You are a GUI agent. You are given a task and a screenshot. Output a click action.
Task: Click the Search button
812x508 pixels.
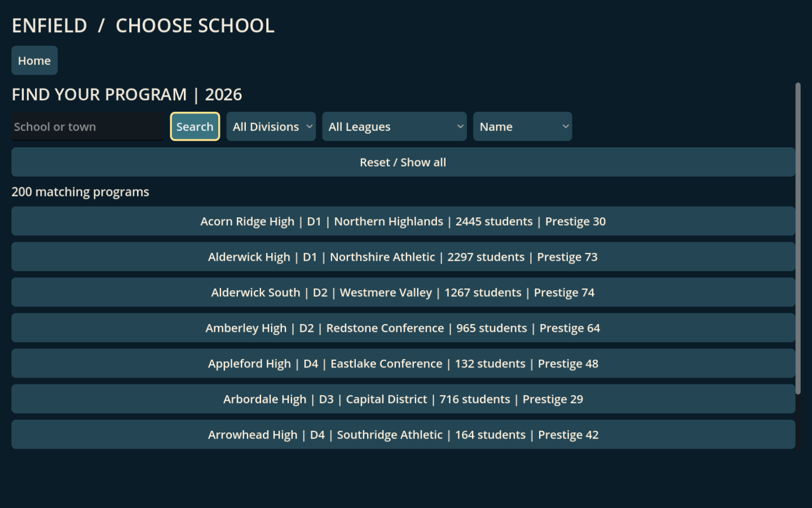coord(195,126)
